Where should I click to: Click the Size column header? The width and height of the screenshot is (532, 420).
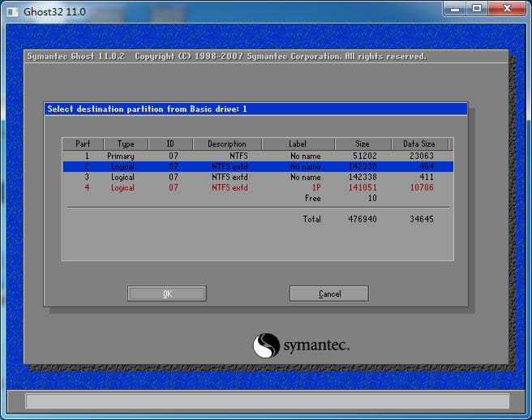click(363, 144)
